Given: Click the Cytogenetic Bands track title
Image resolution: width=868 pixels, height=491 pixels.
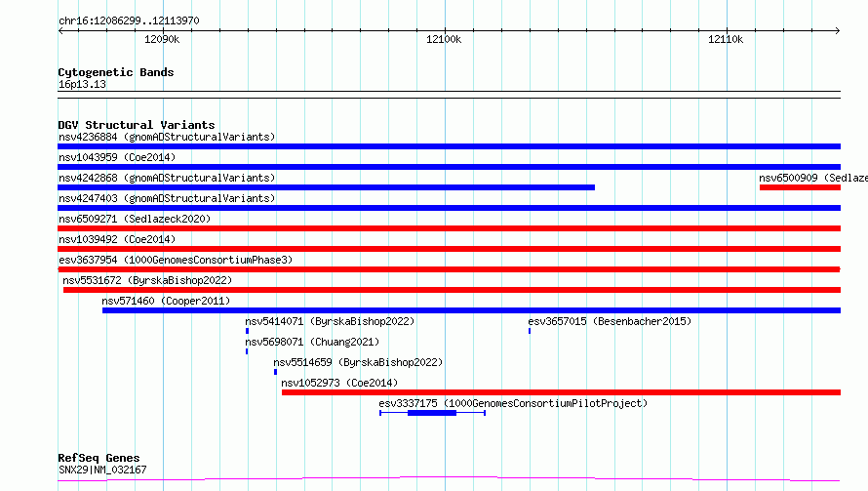Looking at the screenshot, I should [x=116, y=72].
